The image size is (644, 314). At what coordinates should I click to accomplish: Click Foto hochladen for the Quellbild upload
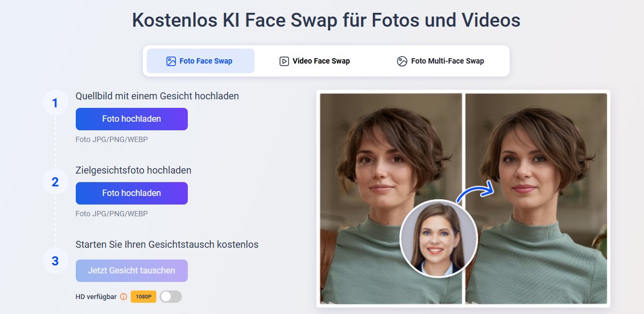tap(131, 119)
